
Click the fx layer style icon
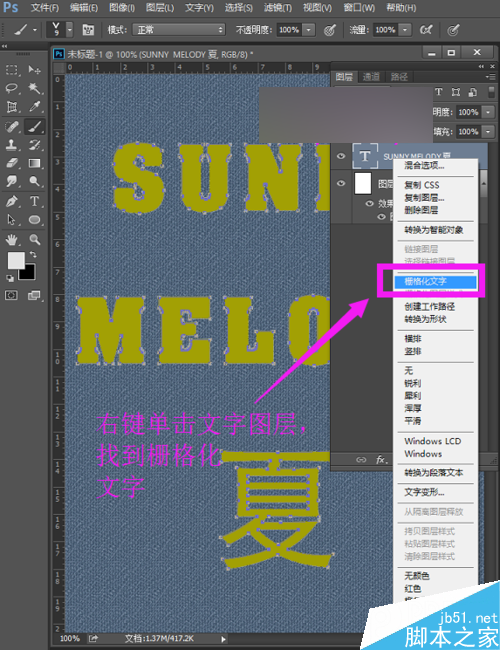381,459
